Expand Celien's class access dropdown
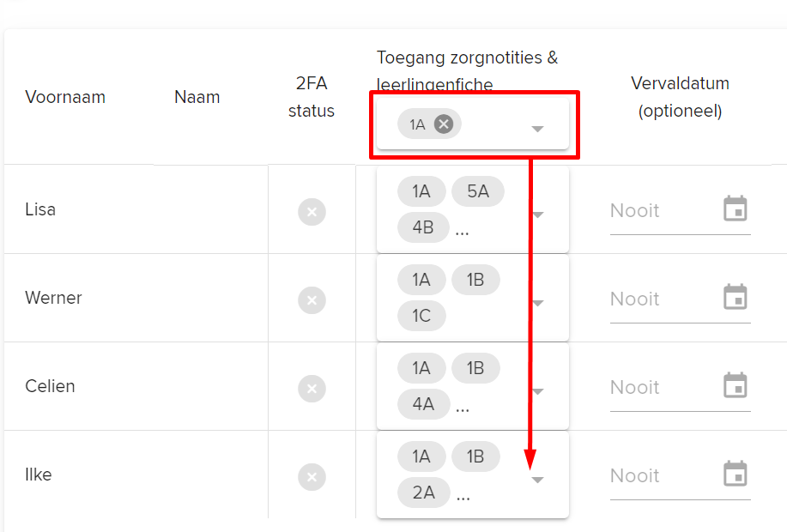Viewport: 787px width, 532px height. tap(539, 391)
